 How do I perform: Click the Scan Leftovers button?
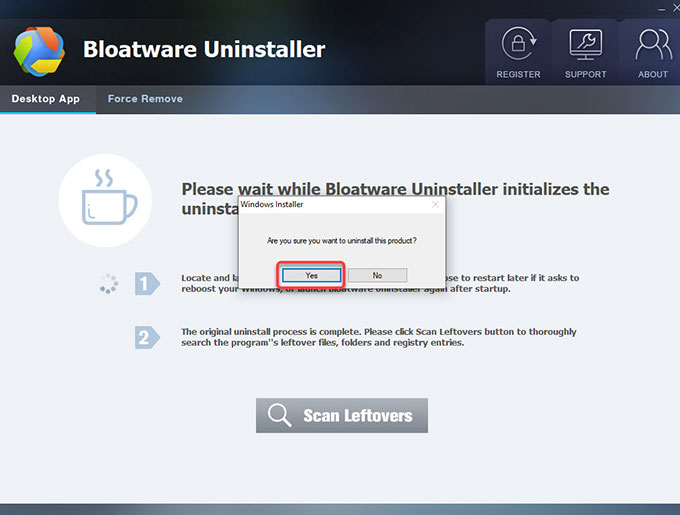pos(342,415)
